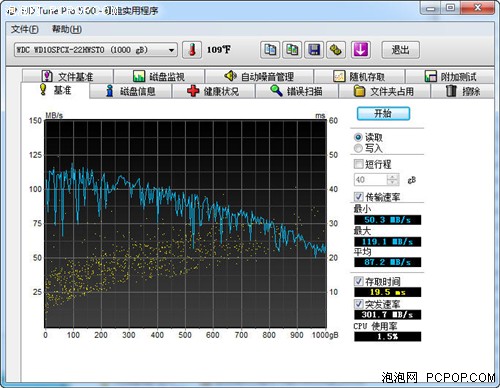Open the 帮助(H) menu
Viewport: 500px width, 388px height.
(x=67, y=29)
